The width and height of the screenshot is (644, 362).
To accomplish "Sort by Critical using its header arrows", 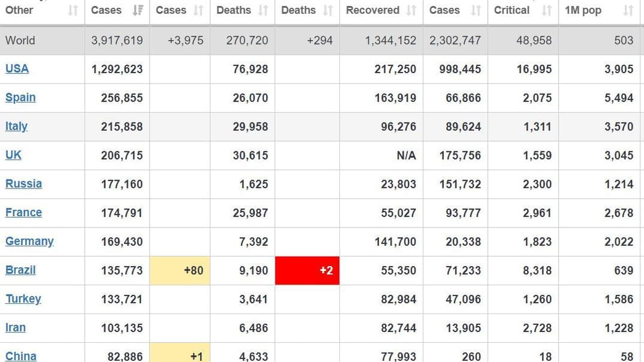I will (x=547, y=10).
